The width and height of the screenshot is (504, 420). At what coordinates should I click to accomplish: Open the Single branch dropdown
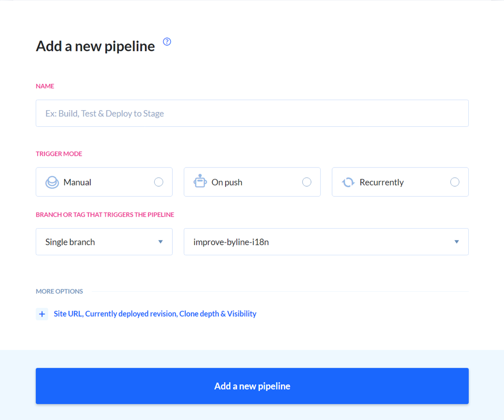pyautogui.click(x=104, y=242)
